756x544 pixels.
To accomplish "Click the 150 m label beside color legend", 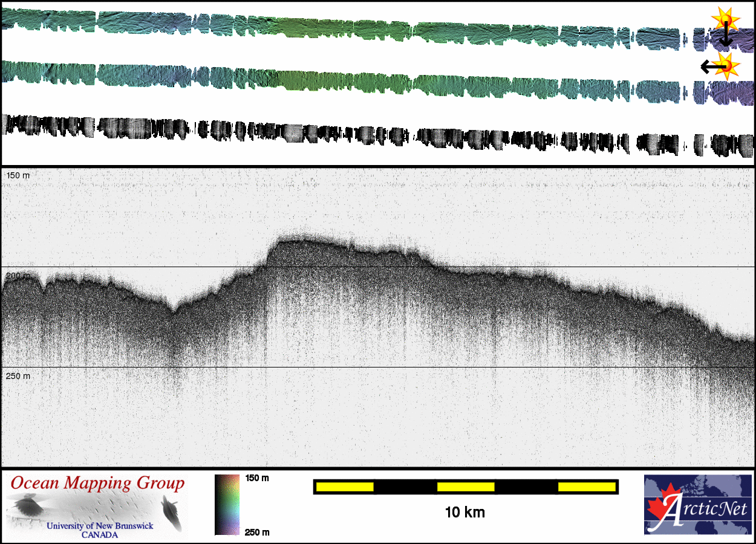I will tap(256, 478).
